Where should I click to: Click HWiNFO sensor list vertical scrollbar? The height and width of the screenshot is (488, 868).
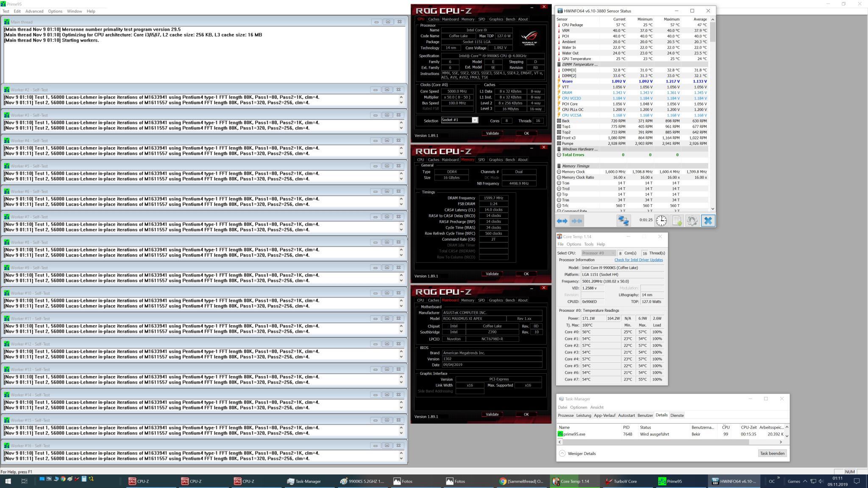coord(712,114)
